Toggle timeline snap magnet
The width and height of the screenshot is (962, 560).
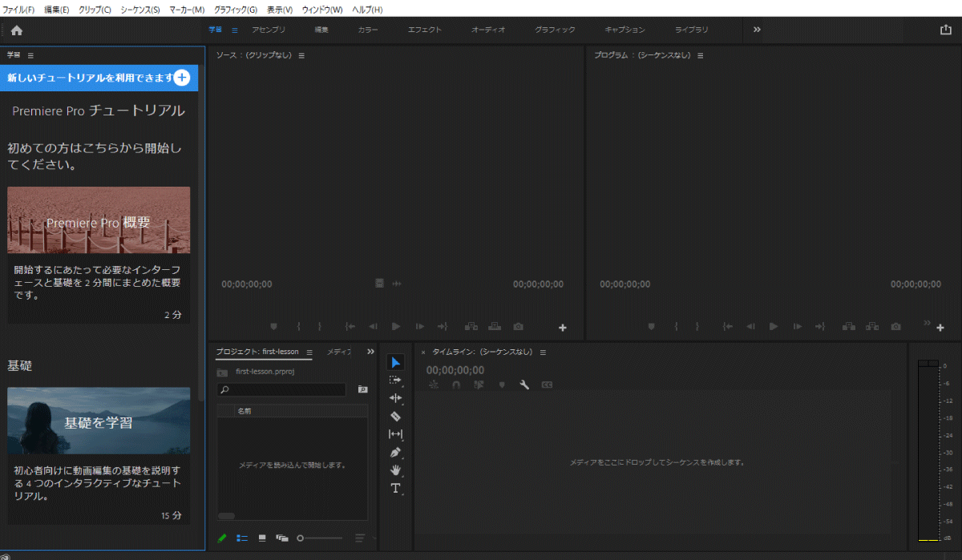tap(456, 385)
